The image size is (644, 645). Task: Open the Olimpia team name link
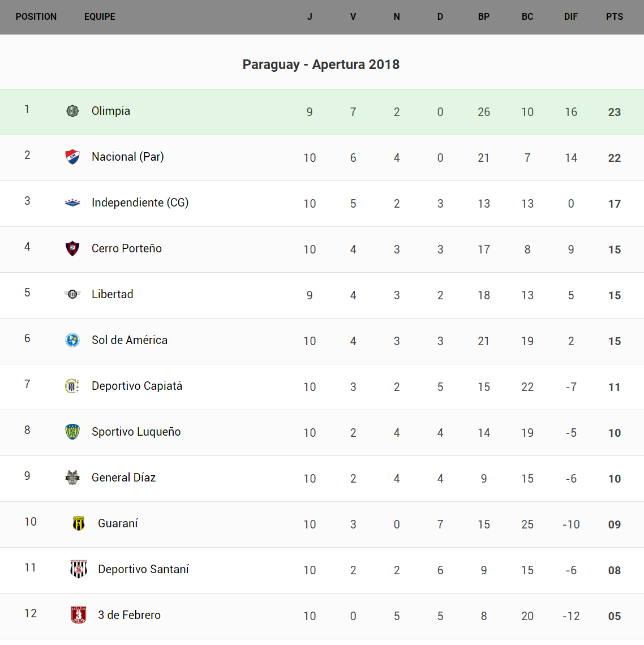coord(111,111)
